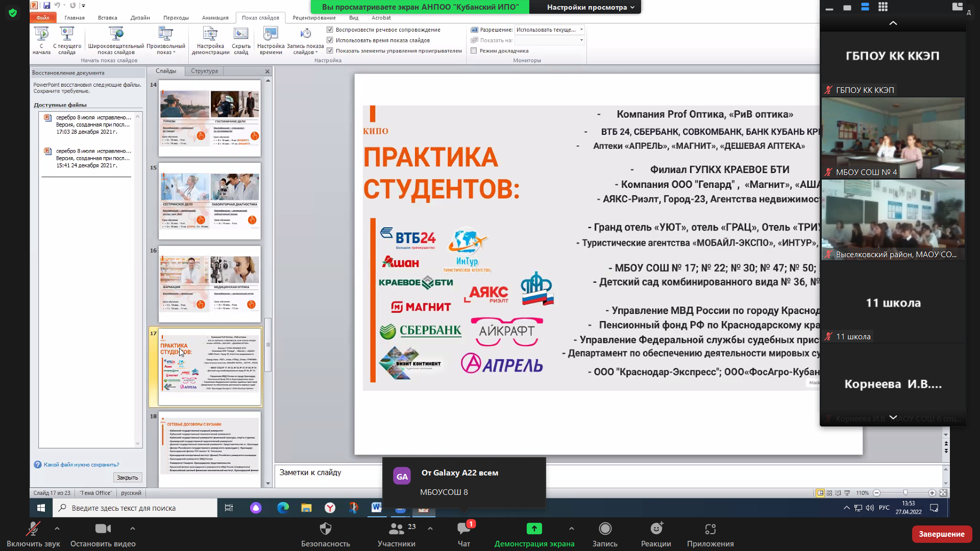
Task: Click zoom out minus button
Action: tap(877, 493)
